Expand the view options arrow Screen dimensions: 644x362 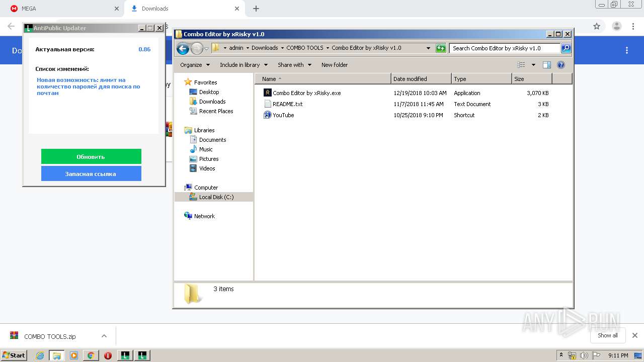pos(533,65)
